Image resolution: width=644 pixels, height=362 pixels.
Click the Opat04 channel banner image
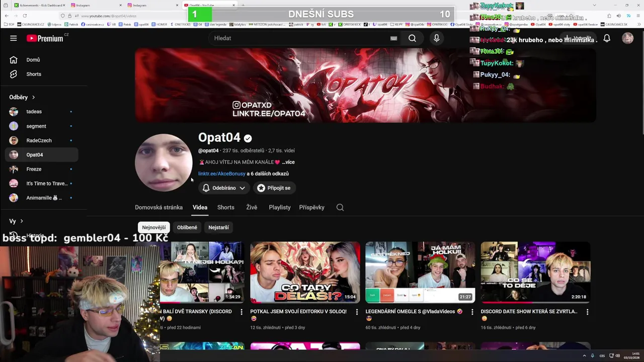pyautogui.click(x=365, y=85)
